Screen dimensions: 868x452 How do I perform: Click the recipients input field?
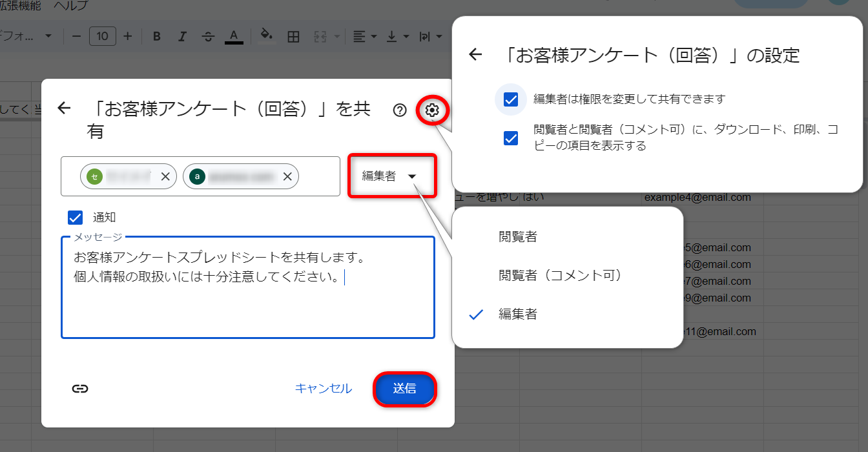click(200, 176)
